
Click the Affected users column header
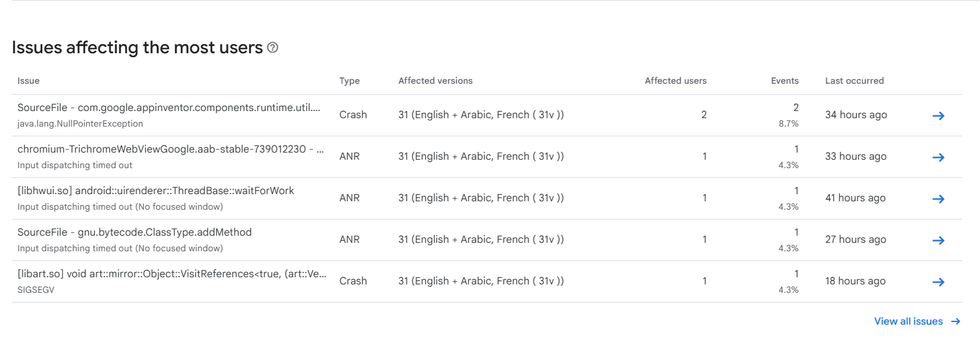click(x=675, y=81)
